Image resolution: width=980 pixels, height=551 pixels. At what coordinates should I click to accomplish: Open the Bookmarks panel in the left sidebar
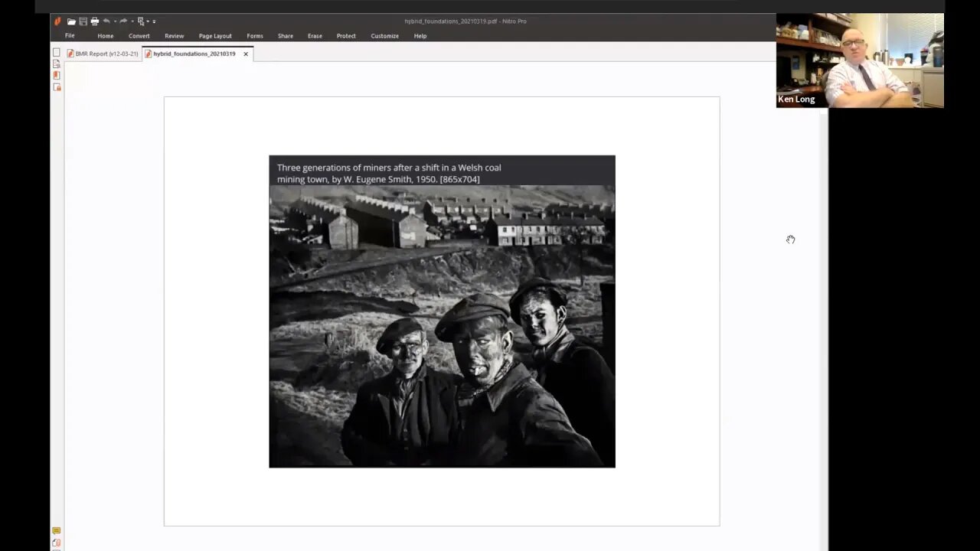point(57,64)
